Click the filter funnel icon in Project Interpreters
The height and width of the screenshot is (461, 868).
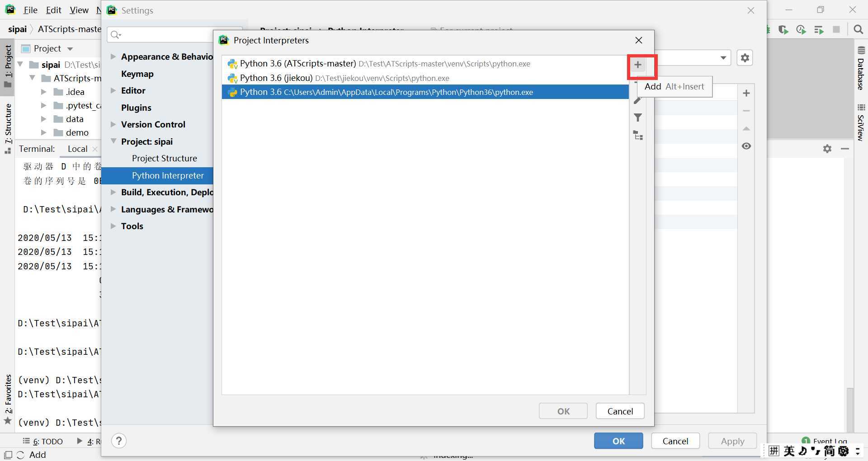click(x=638, y=118)
